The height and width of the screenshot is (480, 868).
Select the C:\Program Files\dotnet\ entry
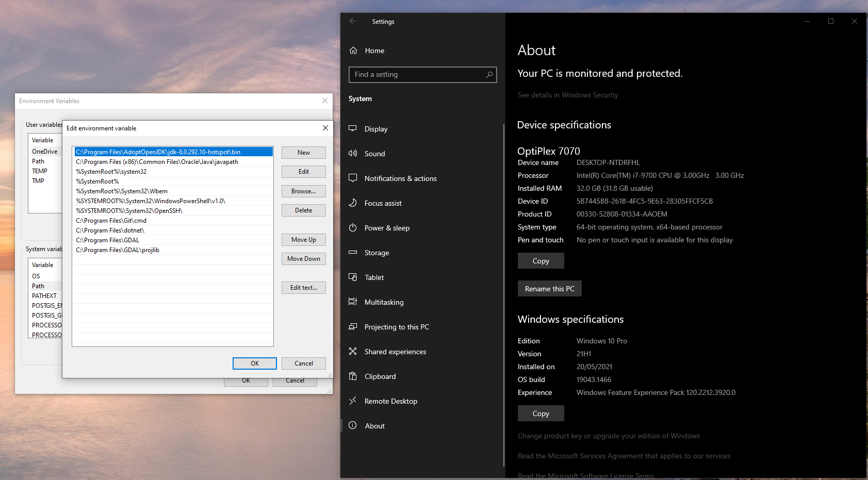[x=173, y=230]
